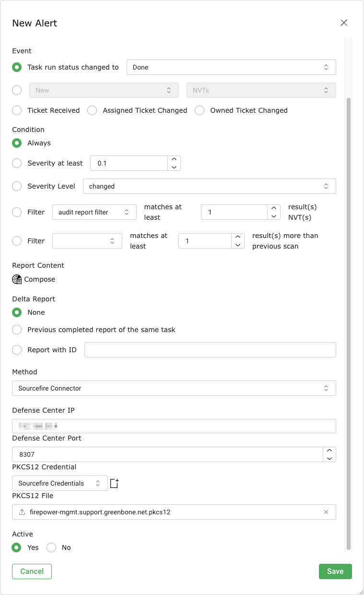Open the Compose report content icon
The image size is (364, 595).
click(17, 279)
